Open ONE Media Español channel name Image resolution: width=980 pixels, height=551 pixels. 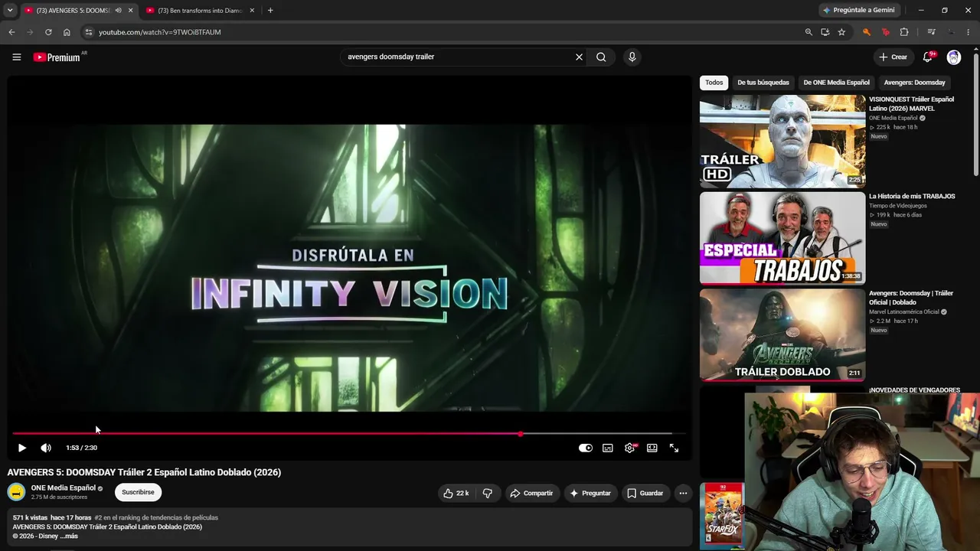64,487
